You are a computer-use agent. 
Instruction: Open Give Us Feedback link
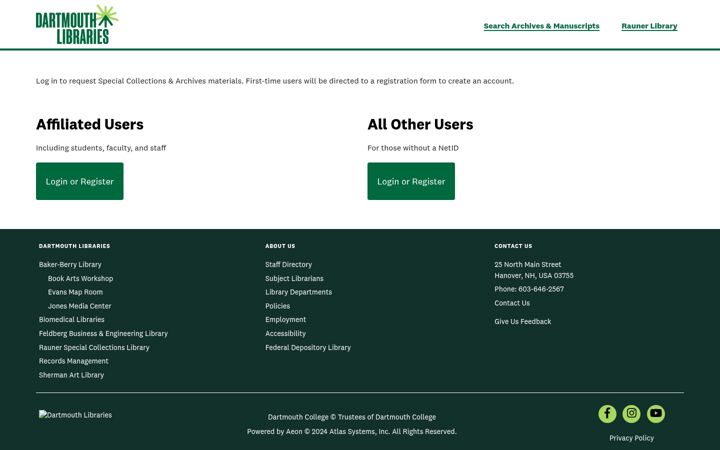pos(523,321)
